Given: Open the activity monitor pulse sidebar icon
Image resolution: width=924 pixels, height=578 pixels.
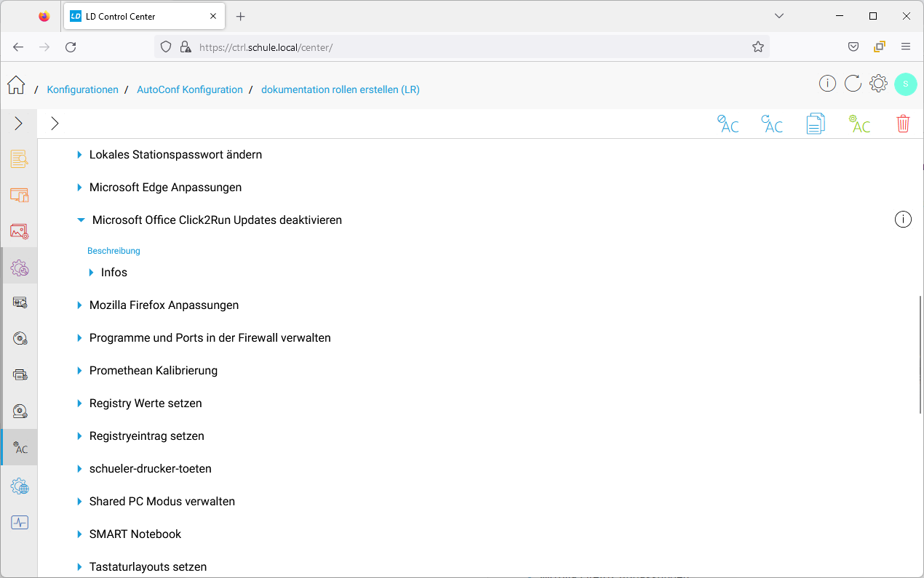Looking at the screenshot, I should coord(19,522).
